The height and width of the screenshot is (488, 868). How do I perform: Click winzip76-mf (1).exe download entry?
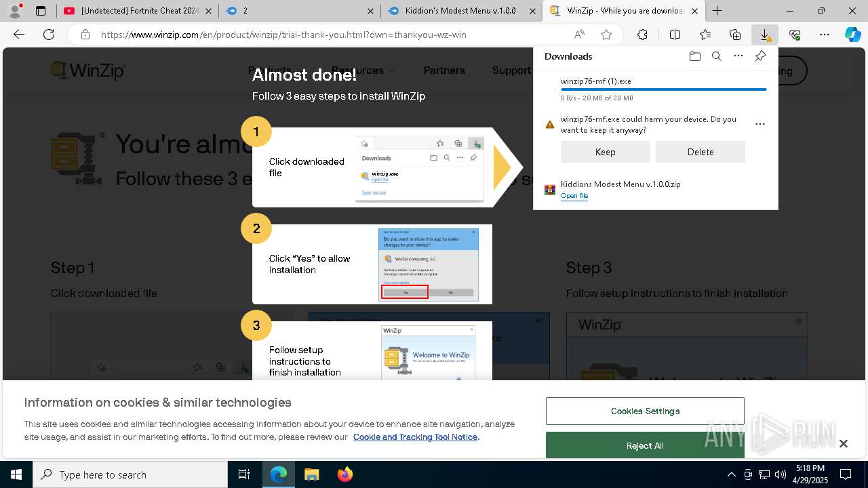655,89
